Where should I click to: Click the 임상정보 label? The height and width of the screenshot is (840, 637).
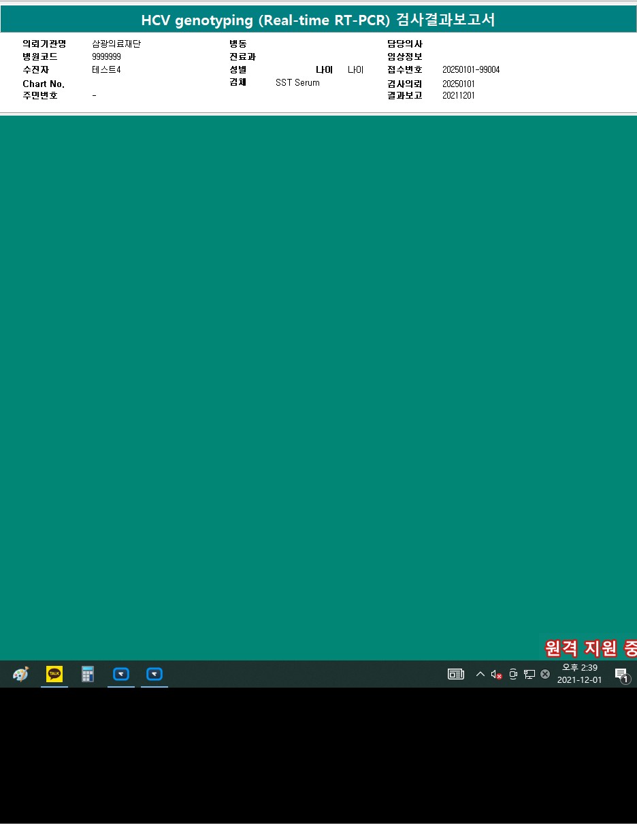click(x=405, y=57)
